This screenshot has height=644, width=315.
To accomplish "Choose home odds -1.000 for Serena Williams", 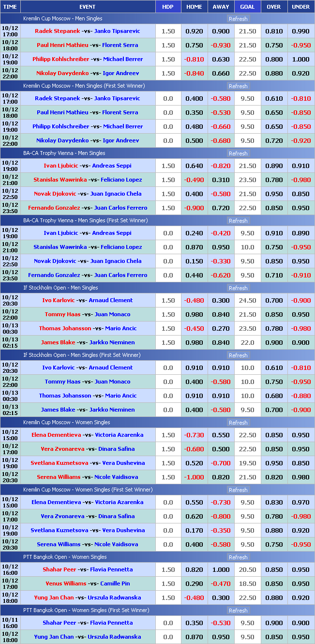I will pos(194,477).
